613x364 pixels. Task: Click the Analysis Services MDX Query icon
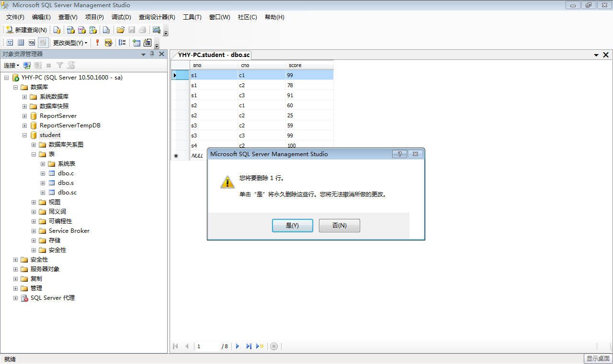[70, 30]
